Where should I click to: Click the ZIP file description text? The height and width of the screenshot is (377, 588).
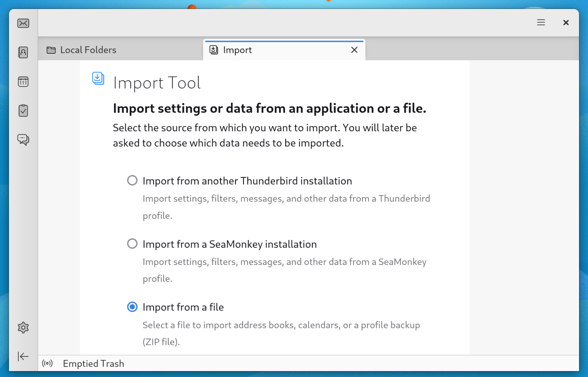pyautogui.click(x=281, y=333)
